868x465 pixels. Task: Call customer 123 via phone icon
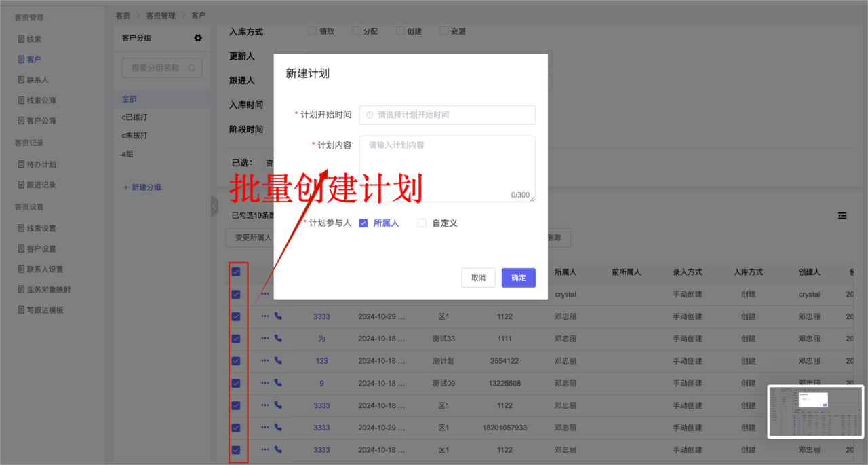click(x=278, y=361)
